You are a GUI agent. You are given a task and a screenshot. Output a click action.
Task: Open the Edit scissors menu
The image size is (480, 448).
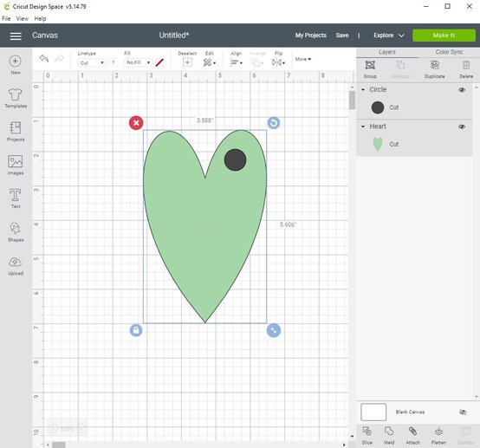click(x=209, y=62)
